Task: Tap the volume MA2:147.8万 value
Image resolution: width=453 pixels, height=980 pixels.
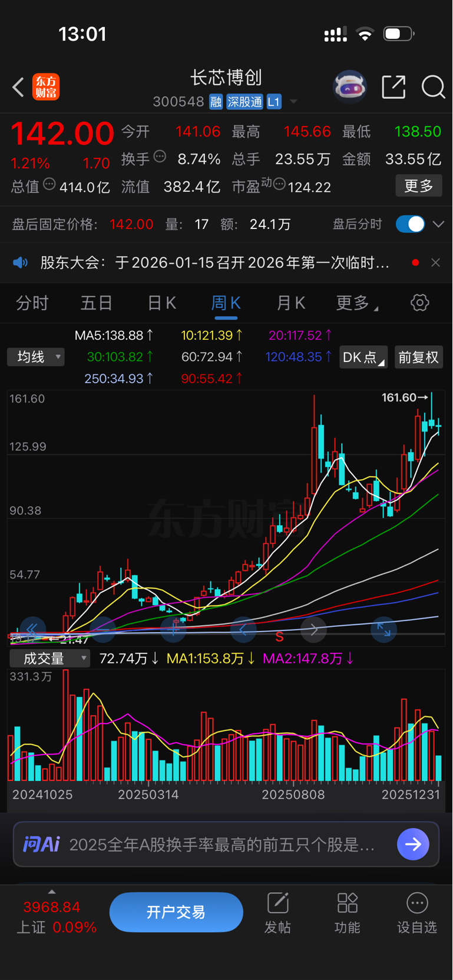Action: pyautogui.click(x=309, y=659)
